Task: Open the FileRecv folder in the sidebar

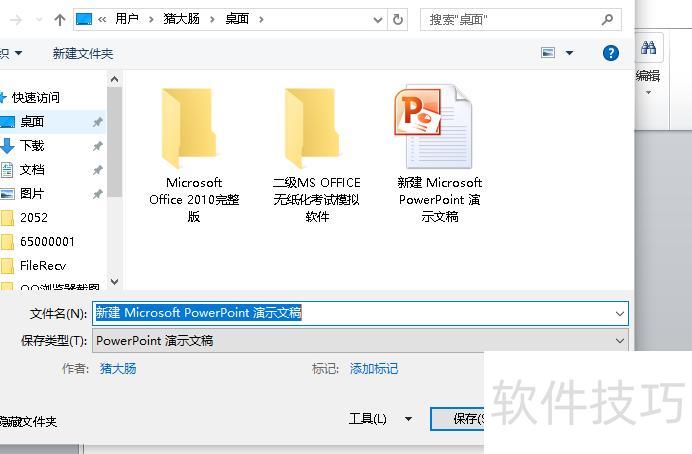Action: pos(43,266)
